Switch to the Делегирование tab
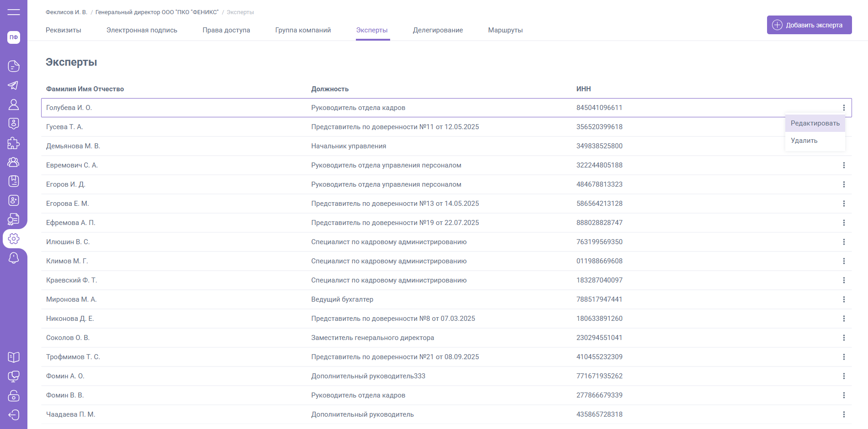This screenshot has width=868, height=429. [x=438, y=30]
